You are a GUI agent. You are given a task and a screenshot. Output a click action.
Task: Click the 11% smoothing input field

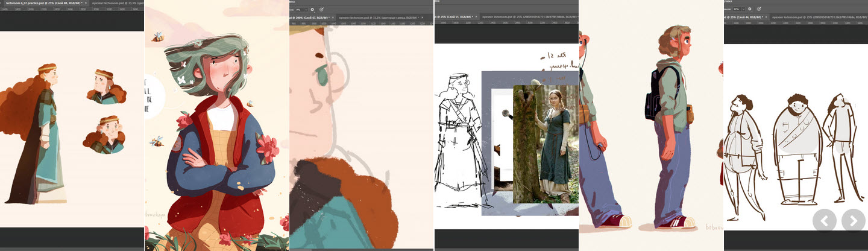[x=737, y=9]
